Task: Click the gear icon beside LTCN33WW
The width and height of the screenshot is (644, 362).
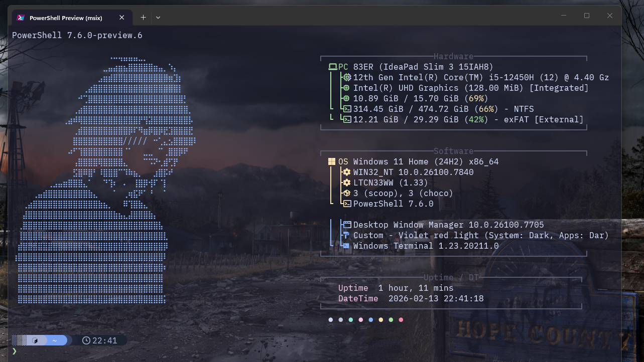Action: pos(346,183)
